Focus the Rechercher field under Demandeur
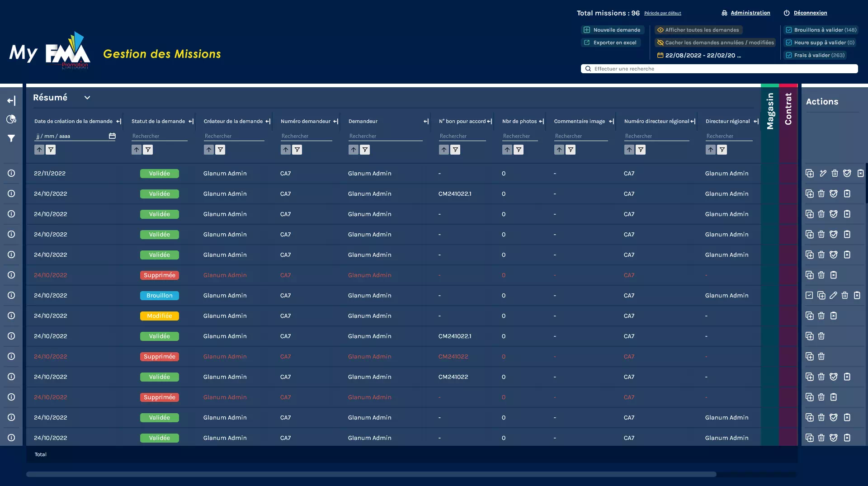868x486 pixels. click(x=386, y=136)
